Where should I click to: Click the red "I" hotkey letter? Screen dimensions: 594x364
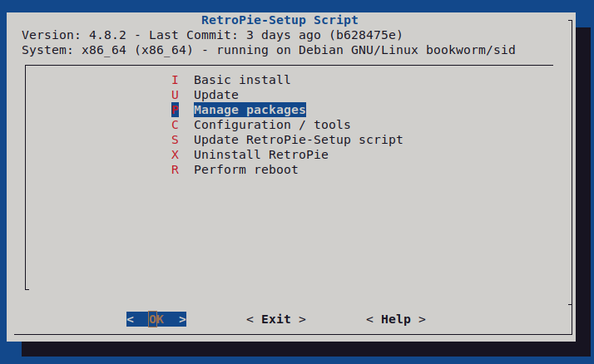pos(175,80)
